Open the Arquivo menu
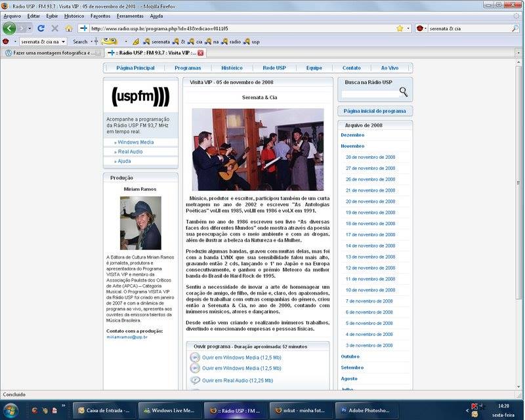The width and height of the screenshot is (525, 420). [x=12, y=16]
